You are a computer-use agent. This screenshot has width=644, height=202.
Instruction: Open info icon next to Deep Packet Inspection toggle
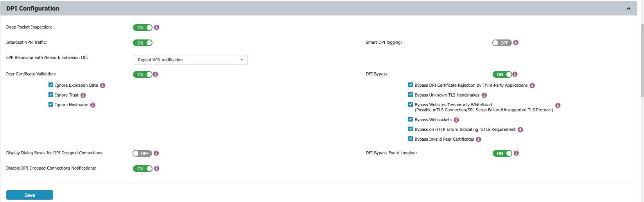(156, 27)
